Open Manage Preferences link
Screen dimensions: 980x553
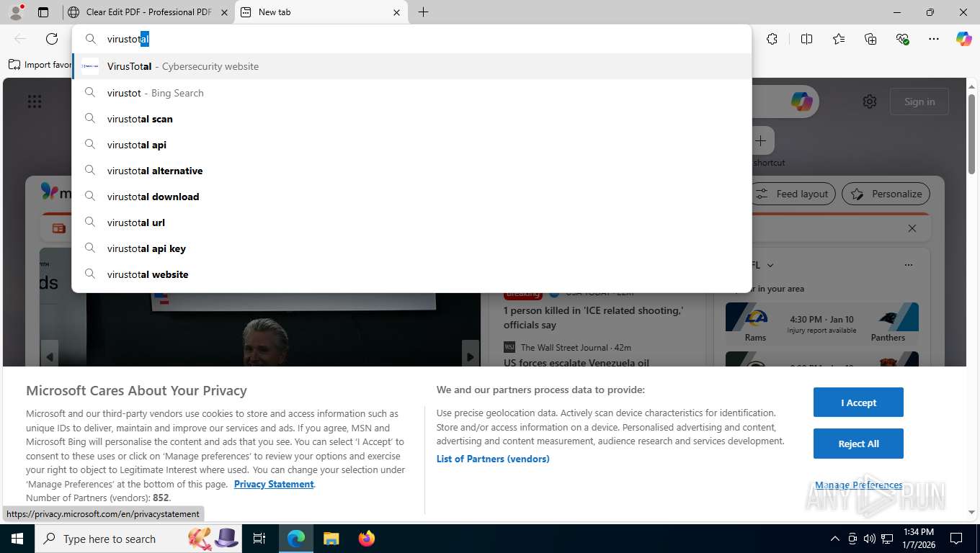[858, 485]
